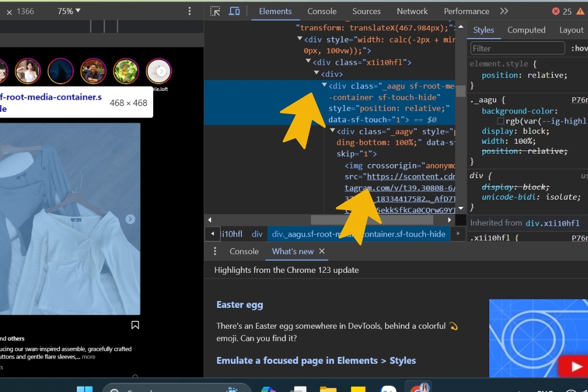Click the horizontal scrollbar right arrow
Screen dimensions: 588x392
[449, 220]
